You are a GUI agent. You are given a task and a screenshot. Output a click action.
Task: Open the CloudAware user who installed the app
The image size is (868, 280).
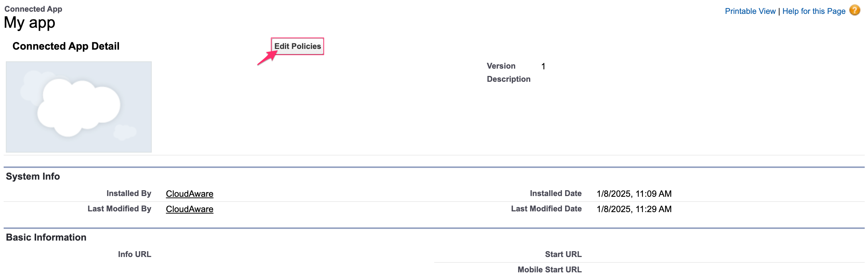(x=189, y=193)
